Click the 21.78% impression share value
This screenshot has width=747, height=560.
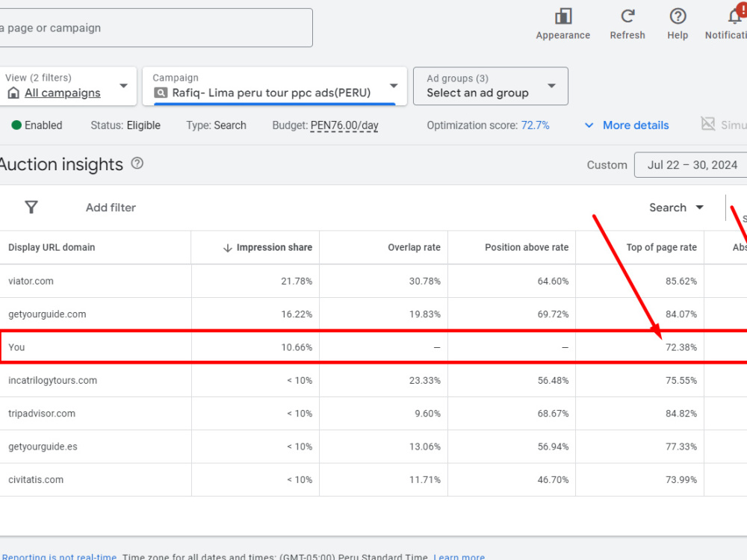[297, 281]
